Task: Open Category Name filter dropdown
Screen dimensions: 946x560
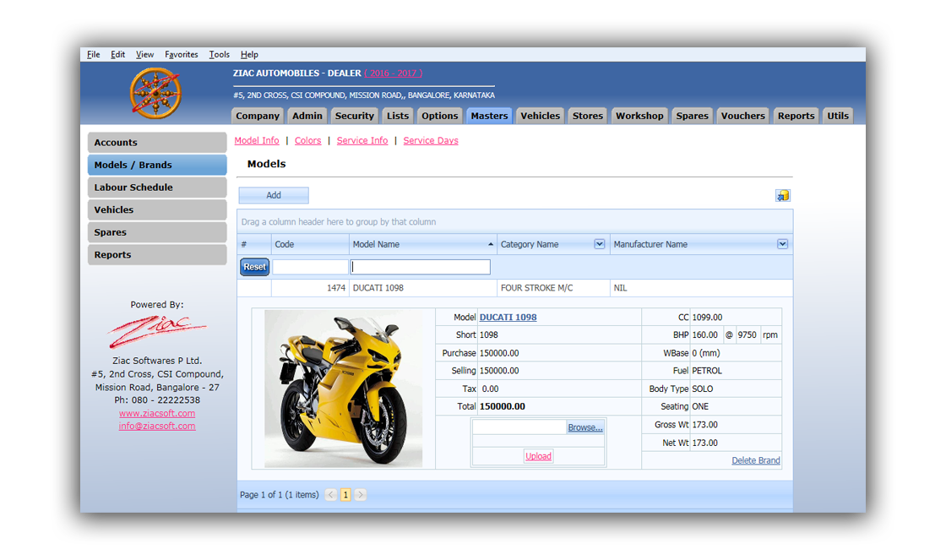Action: [599, 244]
